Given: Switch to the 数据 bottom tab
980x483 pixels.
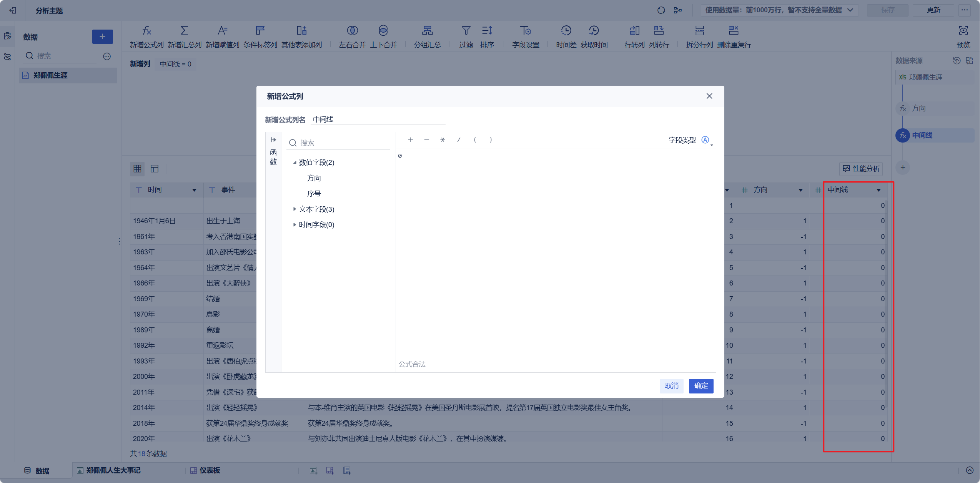Looking at the screenshot, I should 37,471.
